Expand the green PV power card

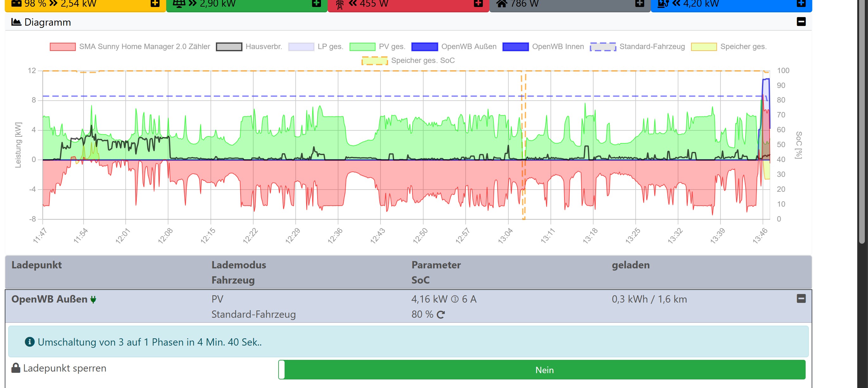[x=316, y=3]
